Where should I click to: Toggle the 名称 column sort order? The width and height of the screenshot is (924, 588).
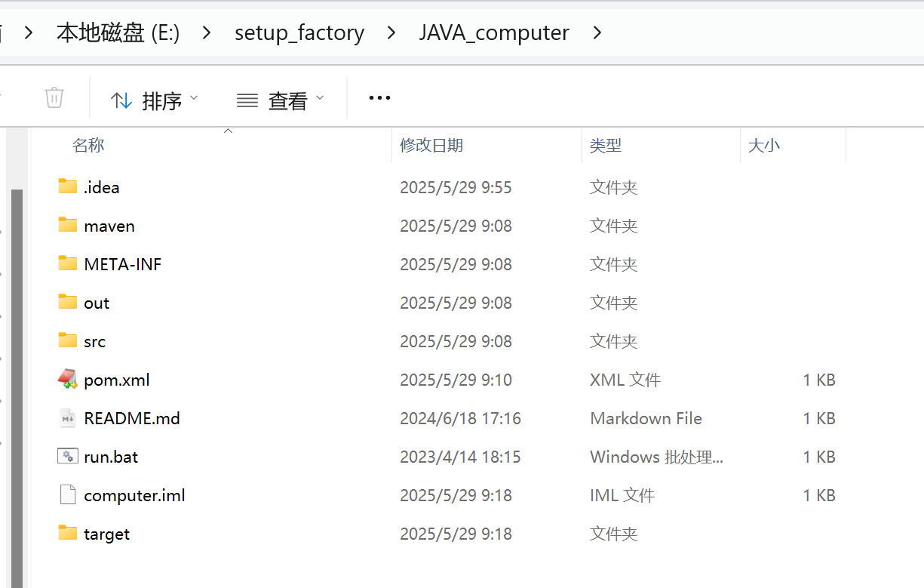click(88, 144)
